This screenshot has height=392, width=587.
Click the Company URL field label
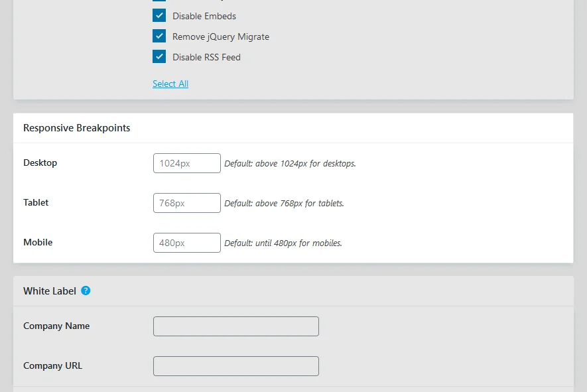pos(52,365)
